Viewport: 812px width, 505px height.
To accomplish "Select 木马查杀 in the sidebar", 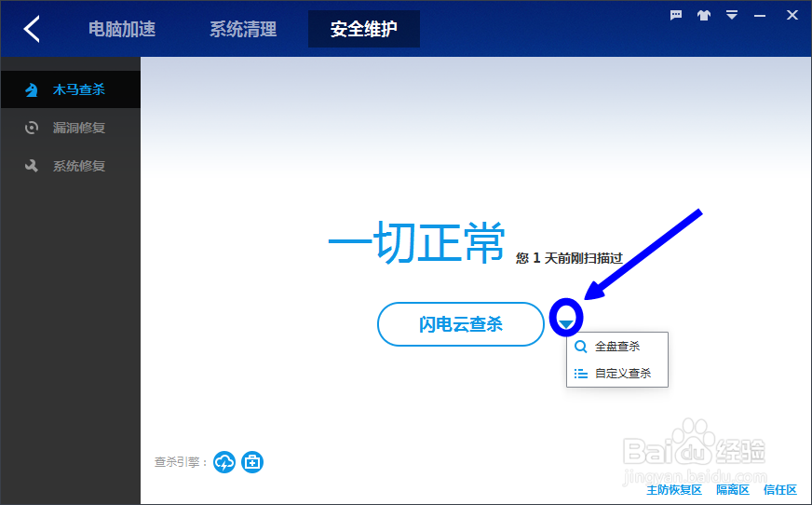I will (71, 89).
